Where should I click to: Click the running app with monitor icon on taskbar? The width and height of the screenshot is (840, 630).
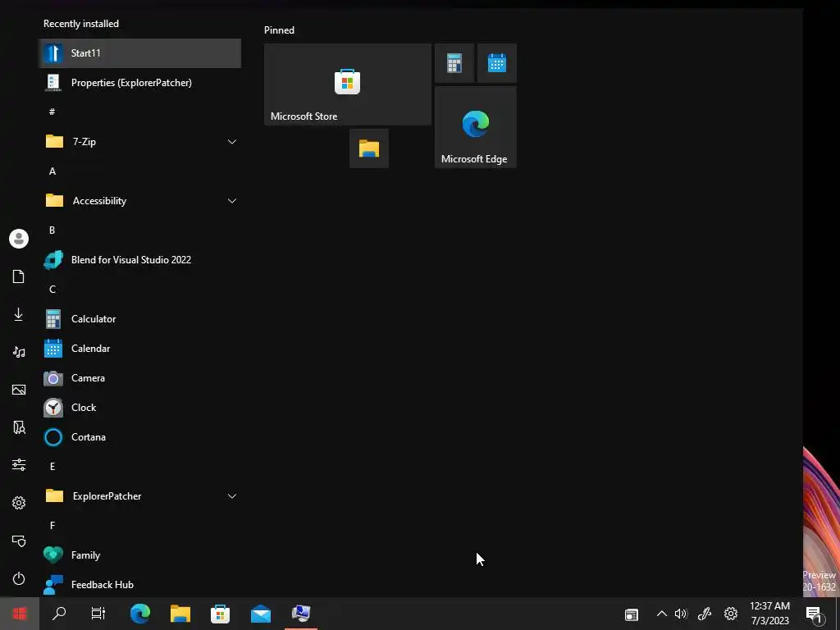(x=301, y=614)
